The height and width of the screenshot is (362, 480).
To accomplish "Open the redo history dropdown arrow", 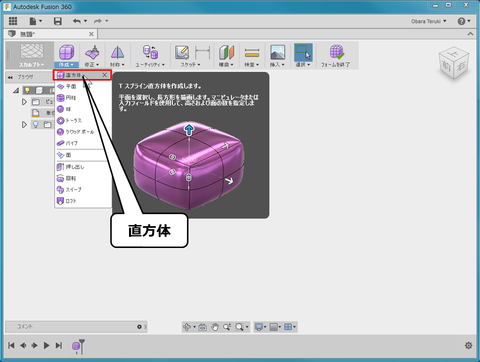I will [x=107, y=21].
